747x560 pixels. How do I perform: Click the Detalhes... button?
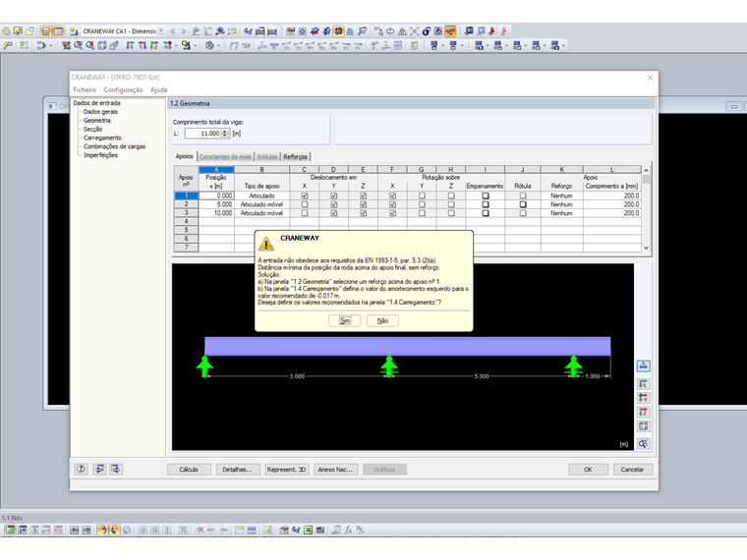point(237,469)
